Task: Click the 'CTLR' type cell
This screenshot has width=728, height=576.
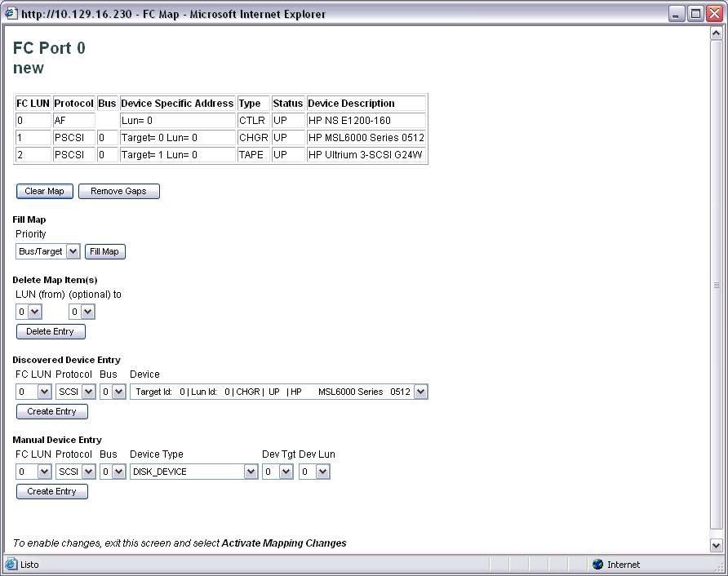Action: (x=254, y=121)
